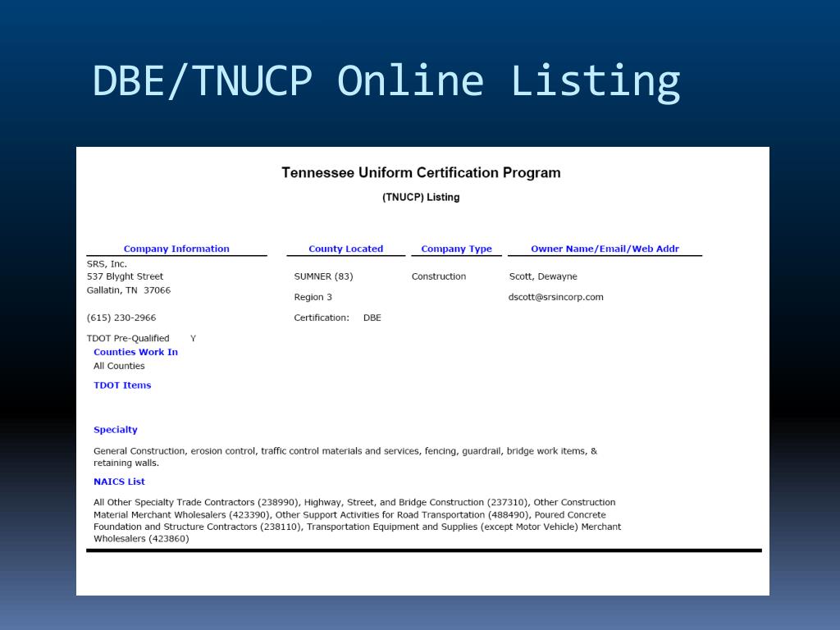Click the 'Owner Name/Email/Web Addr' header
The image size is (840, 630).
click(x=605, y=249)
